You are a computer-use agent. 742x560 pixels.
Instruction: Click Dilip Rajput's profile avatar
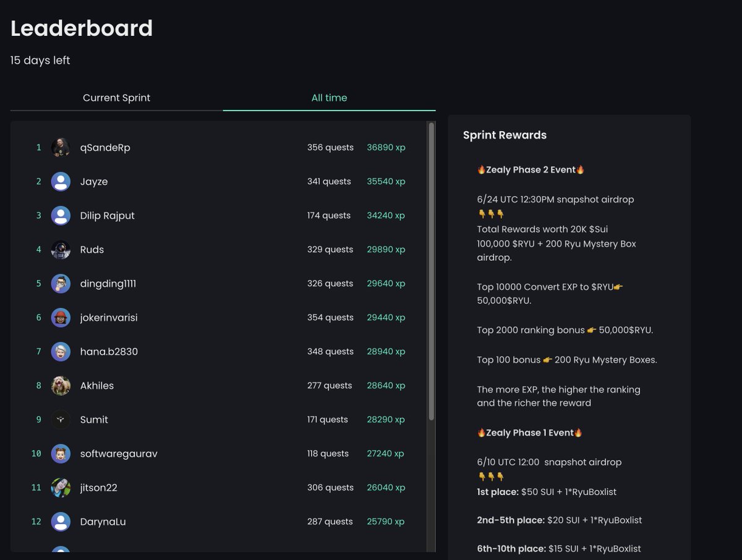(61, 216)
